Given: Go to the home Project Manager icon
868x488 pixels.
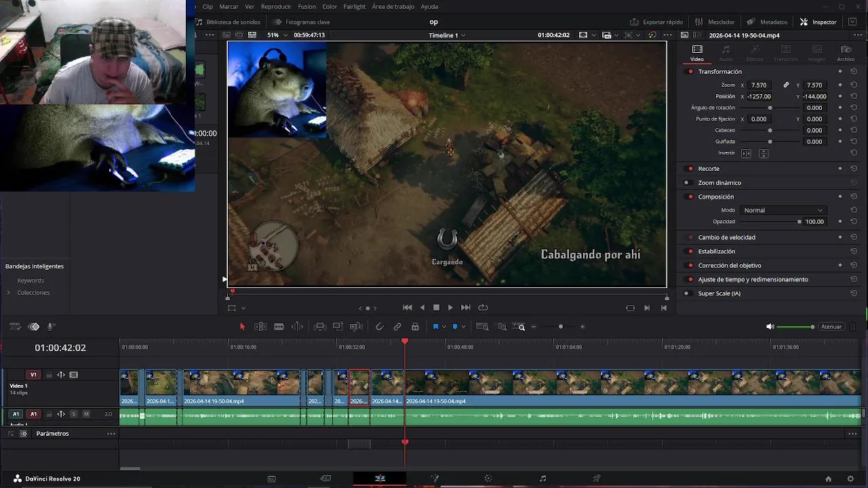Looking at the screenshot, I should (828, 479).
